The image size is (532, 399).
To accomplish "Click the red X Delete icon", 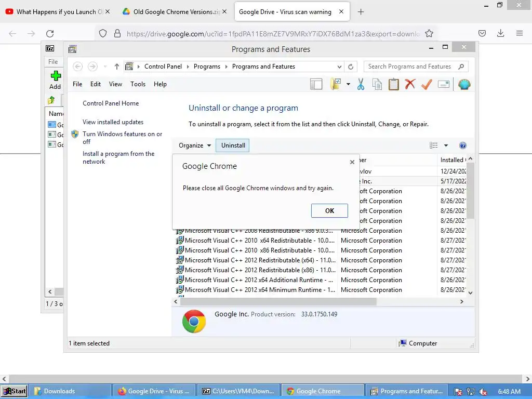I will click(x=410, y=84).
